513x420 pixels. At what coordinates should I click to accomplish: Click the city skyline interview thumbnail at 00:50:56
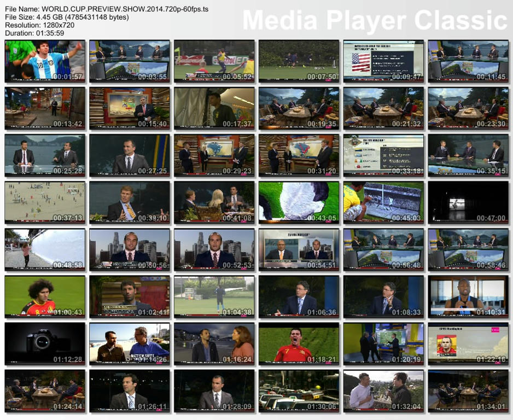130,249
